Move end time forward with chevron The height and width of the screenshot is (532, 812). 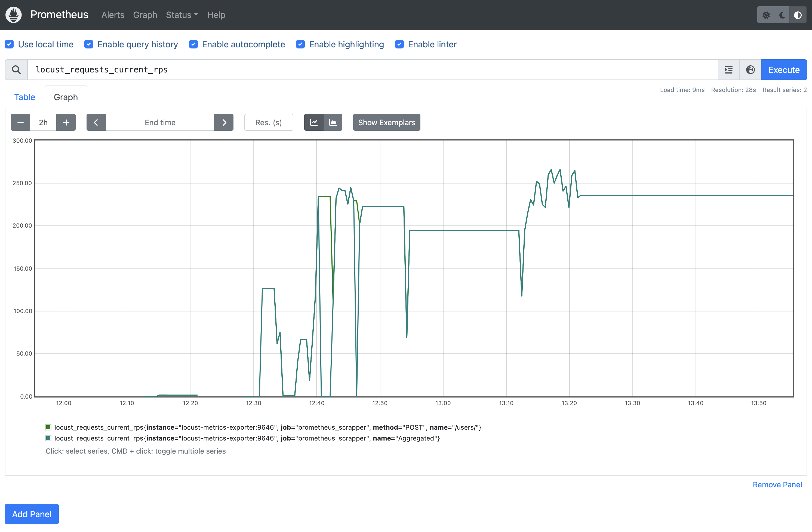coord(224,122)
